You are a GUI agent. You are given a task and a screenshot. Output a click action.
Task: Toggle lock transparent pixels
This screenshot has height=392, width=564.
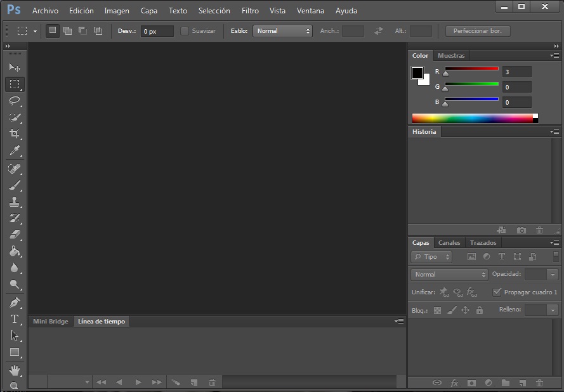pyautogui.click(x=437, y=310)
